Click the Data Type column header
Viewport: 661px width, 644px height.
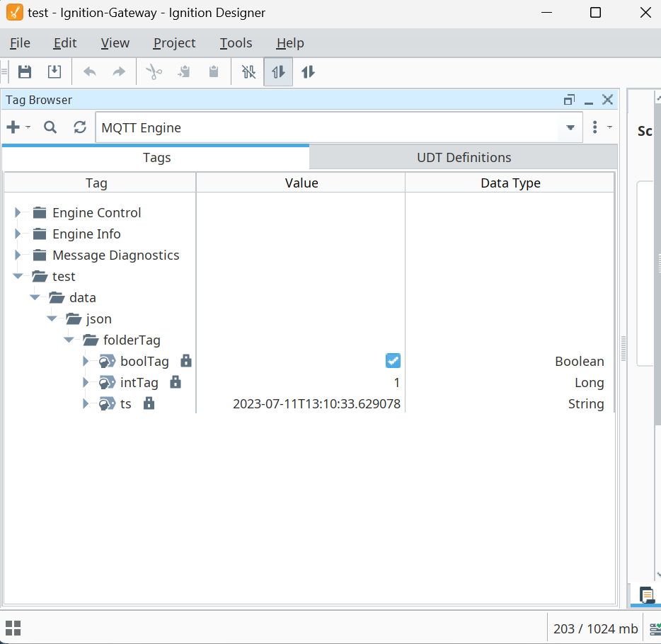pyautogui.click(x=510, y=183)
